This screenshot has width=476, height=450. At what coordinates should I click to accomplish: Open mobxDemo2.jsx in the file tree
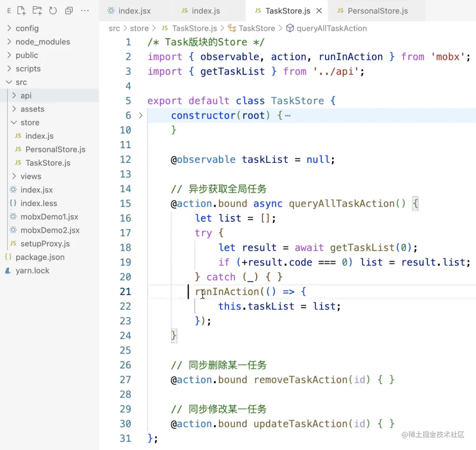(x=49, y=230)
